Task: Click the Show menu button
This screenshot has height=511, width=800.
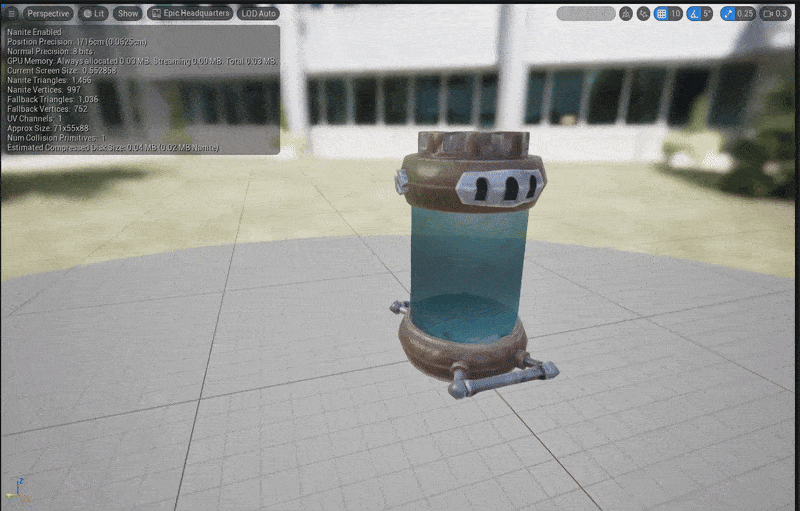Action: coord(128,14)
